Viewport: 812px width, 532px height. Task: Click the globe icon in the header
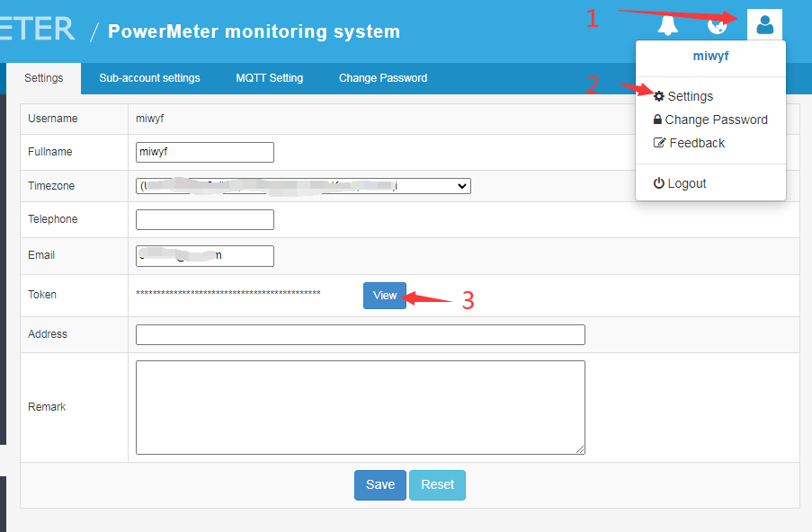(x=718, y=24)
